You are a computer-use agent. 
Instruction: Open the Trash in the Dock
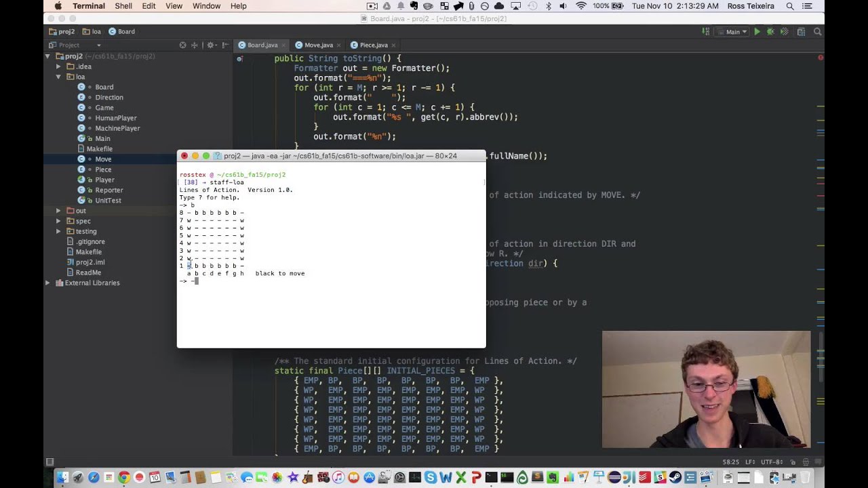coord(805,477)
